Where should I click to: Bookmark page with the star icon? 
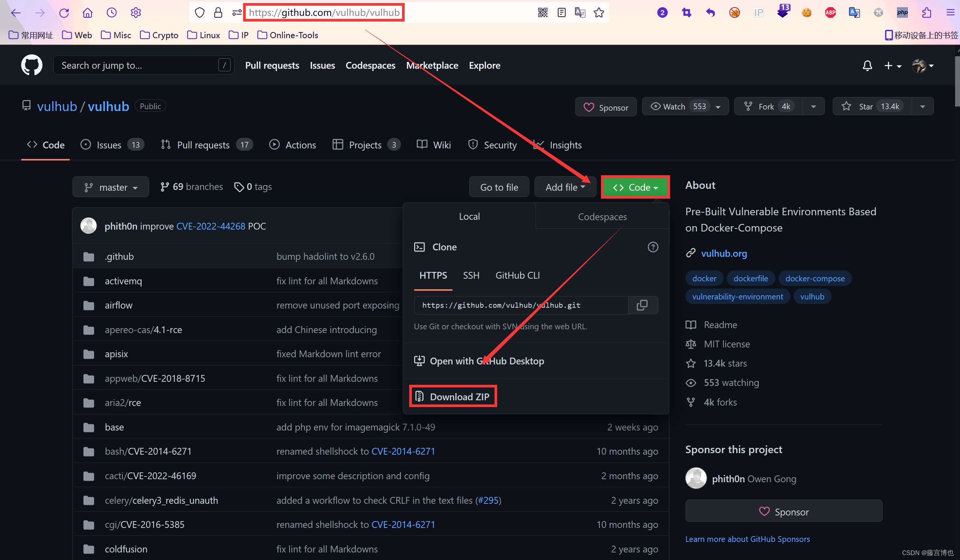tap(598, 12)
